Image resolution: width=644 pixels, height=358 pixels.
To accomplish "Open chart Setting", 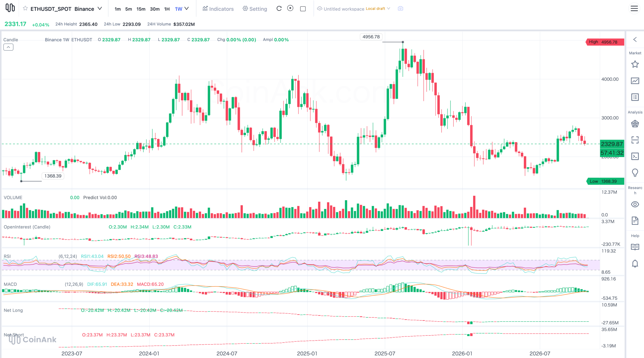I will click(x=255, y=9).
